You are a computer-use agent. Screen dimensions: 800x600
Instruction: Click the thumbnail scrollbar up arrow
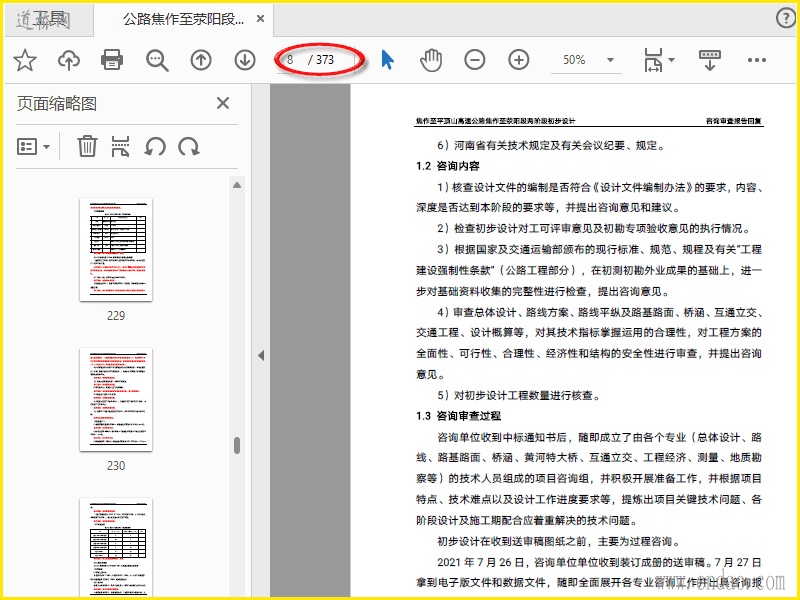pos(237,185)
